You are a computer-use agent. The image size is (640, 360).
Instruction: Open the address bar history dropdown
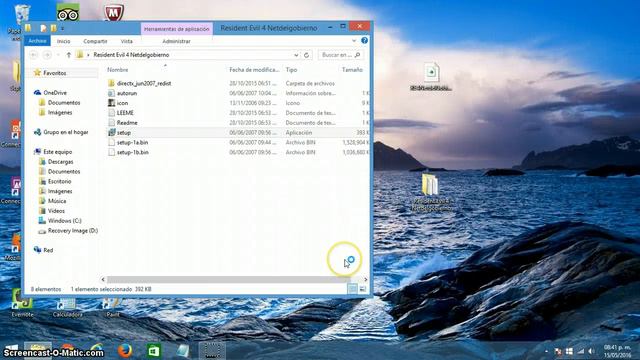(296, 55)
